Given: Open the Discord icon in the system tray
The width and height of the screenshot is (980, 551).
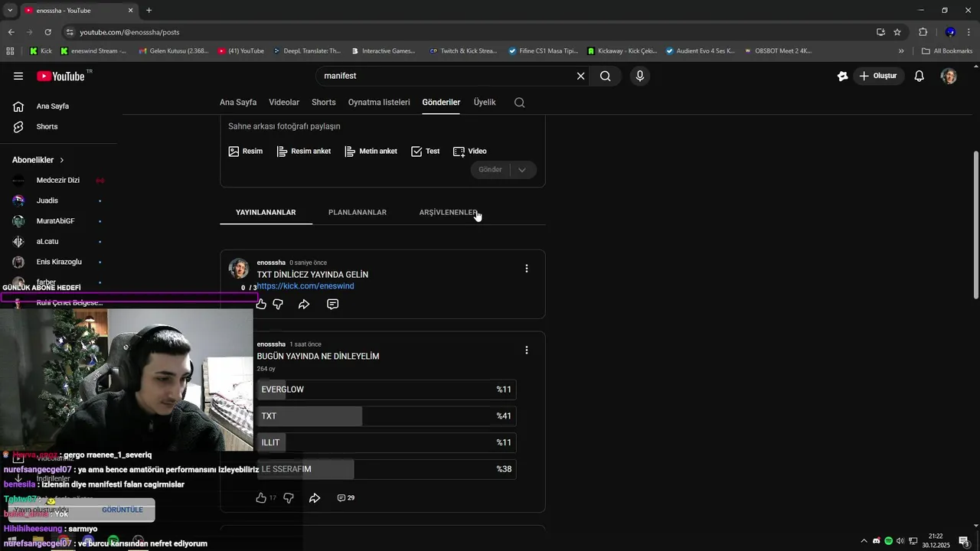Looking at the screenshot, I should [x=877, y=541].
